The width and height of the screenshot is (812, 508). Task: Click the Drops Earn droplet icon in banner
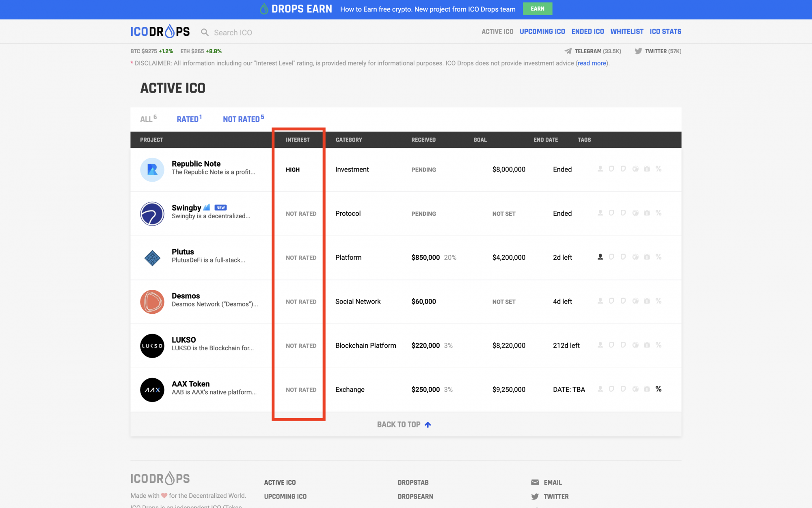[x=264, y=9]
